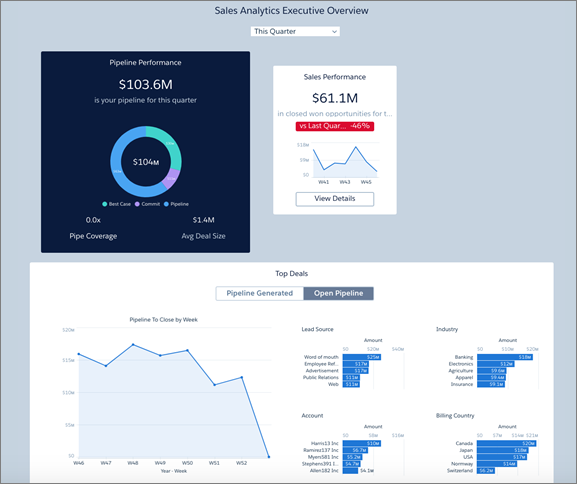This screenshot has height=484, width=577.
Task: Click the teal Best Case donut segment
Action: [x=170, y=144]
